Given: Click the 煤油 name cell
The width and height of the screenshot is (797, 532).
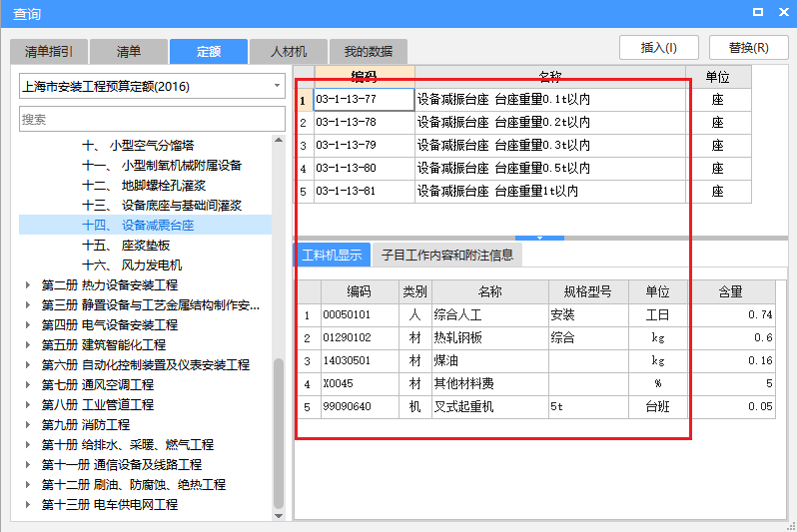Looking at the screenshot, I should (490, 360).
